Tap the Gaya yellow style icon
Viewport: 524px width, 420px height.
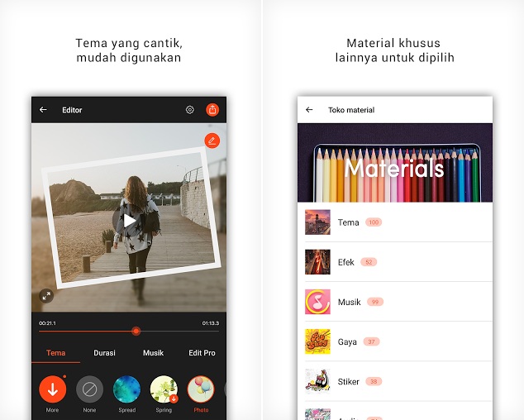tap(317, 341)
